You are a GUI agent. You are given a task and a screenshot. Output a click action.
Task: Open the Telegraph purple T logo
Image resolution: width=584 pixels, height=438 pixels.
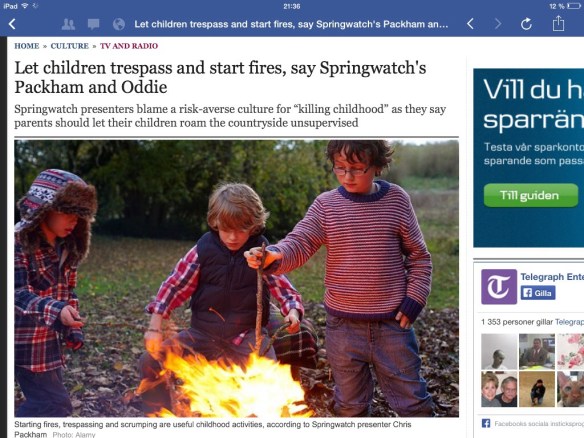pyautogui.click(x=499, y=286)
